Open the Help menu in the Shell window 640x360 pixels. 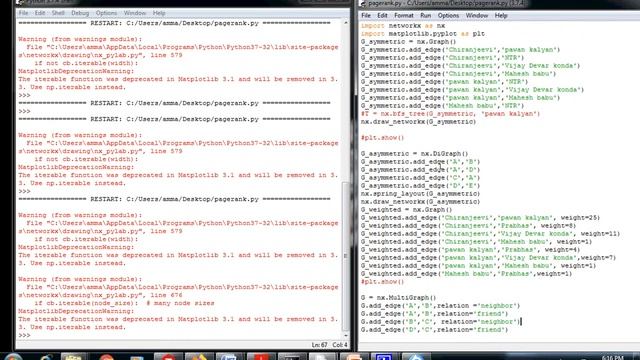pos(159,13)
